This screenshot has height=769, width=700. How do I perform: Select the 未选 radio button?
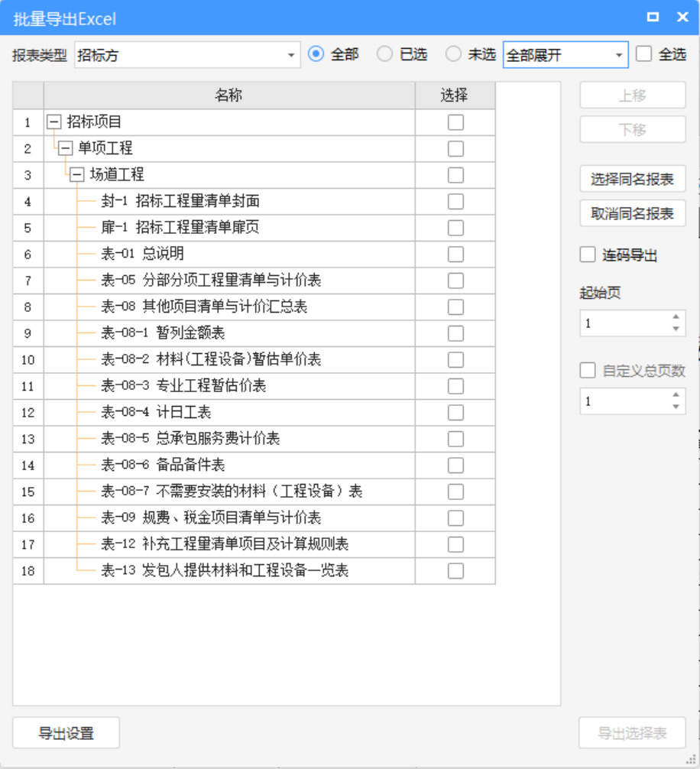click(x=454, y=54)
